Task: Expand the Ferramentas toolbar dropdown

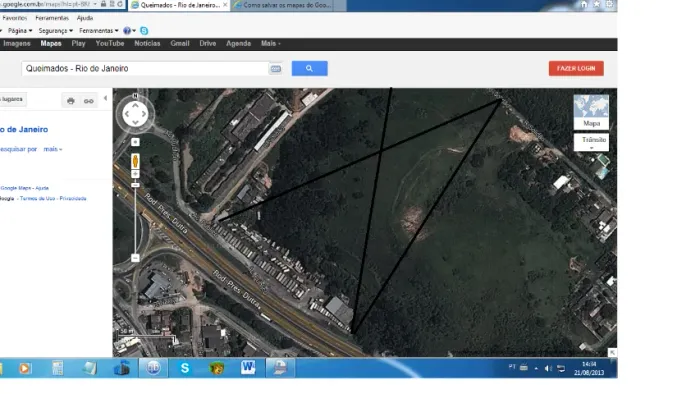Action: (x=99, y=31)
